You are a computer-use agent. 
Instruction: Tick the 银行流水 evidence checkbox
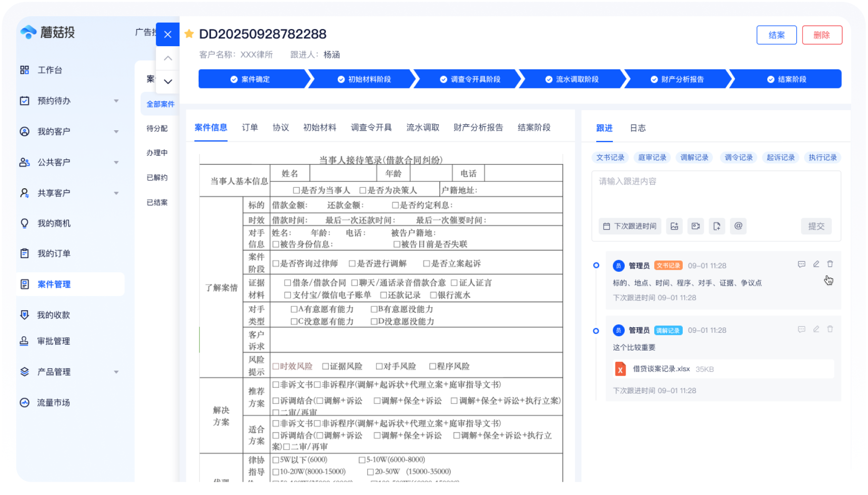coord(433,295)
